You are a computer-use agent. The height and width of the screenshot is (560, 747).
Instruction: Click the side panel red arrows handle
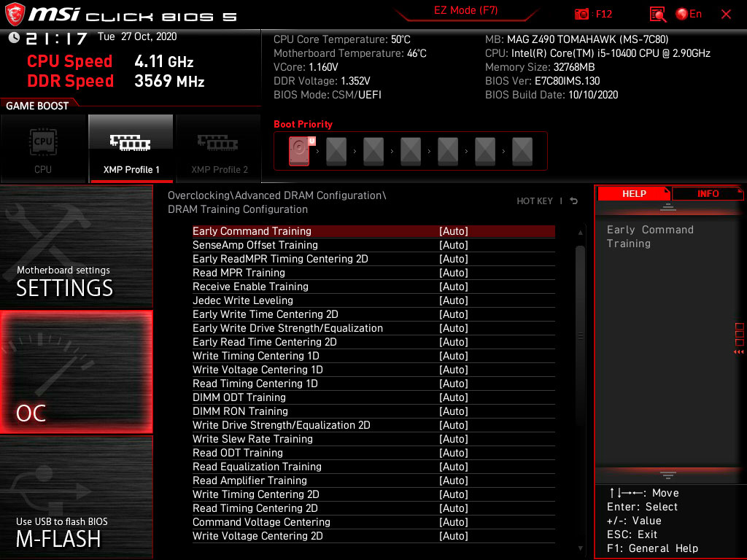coord(739,352)
